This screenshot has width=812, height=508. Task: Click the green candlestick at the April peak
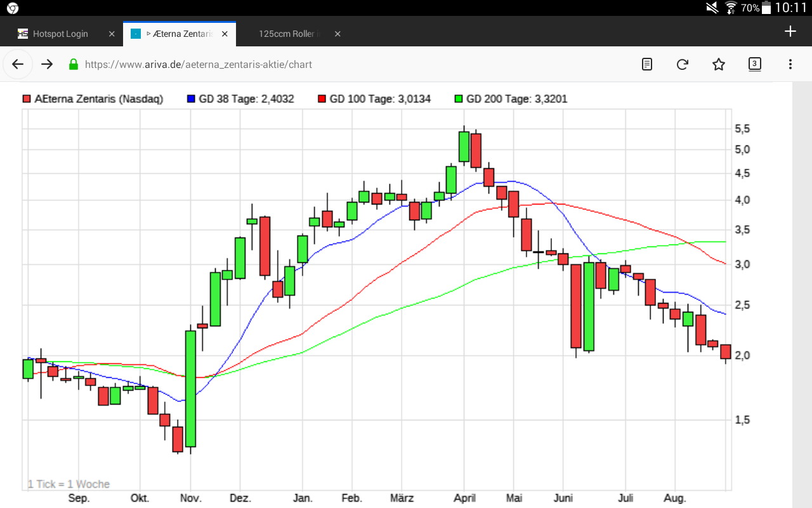464,147
